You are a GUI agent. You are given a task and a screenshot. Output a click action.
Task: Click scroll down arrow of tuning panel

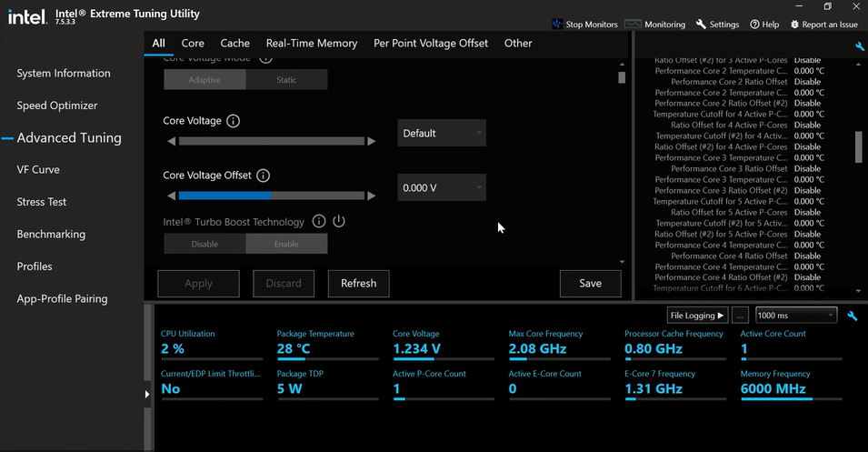point(622,261)
